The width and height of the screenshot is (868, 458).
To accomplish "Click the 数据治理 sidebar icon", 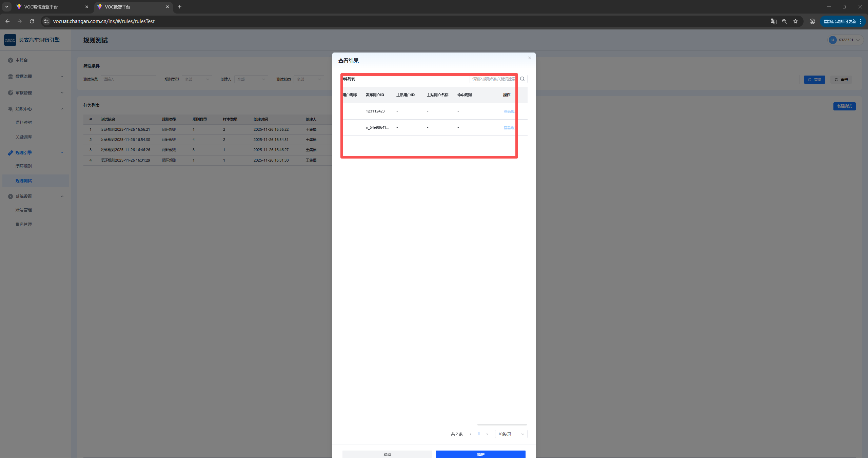I will (x=11, y=77).
